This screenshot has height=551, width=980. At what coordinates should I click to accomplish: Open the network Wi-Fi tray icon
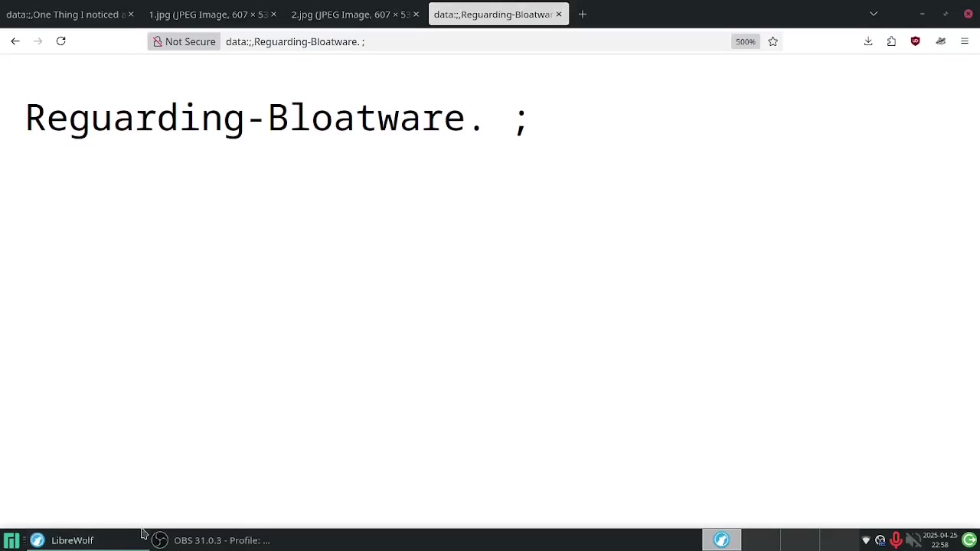[866, 540]
